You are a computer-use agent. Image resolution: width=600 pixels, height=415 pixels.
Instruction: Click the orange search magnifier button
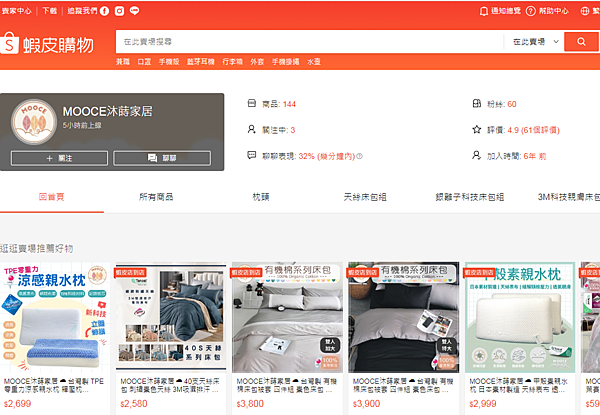click(581, 42)
